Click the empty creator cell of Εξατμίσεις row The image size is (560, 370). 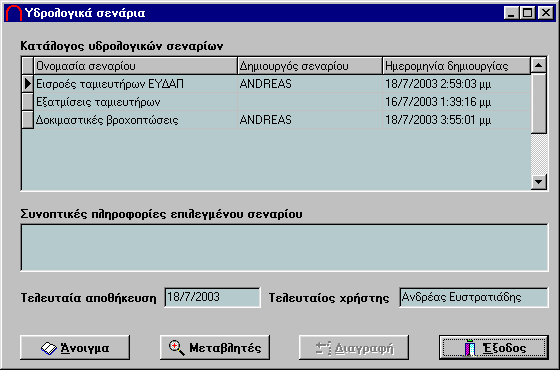310,102
